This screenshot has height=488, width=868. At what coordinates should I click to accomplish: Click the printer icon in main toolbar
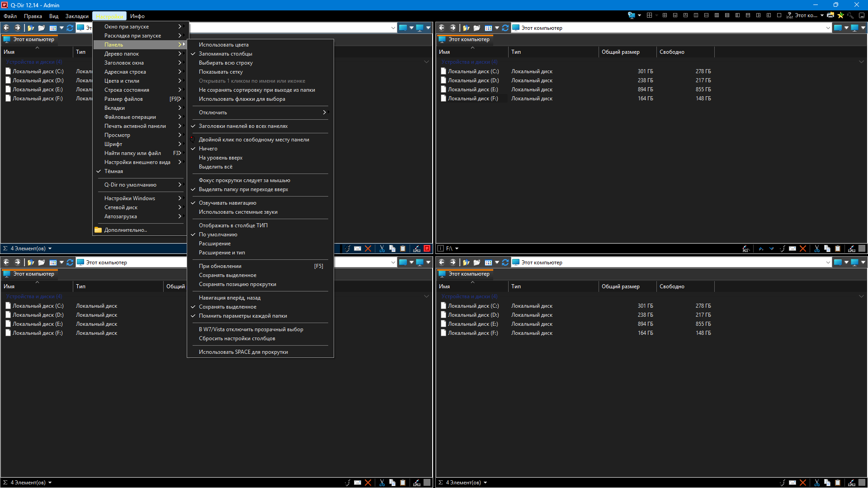click(830, 15)
